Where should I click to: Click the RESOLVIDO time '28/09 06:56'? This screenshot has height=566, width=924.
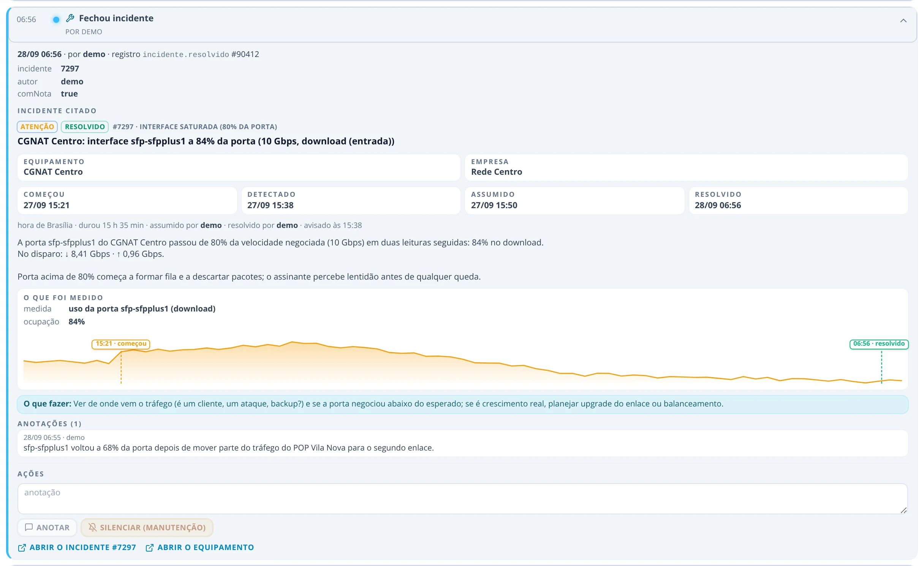coord(718,205)
